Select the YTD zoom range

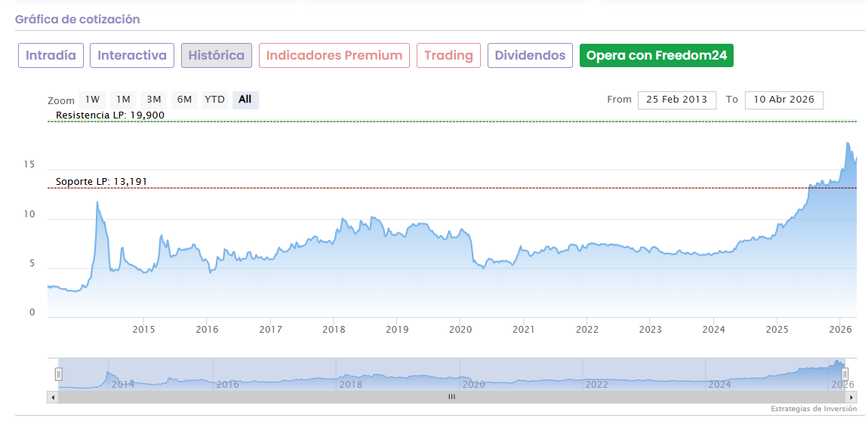tap(215, 100)
